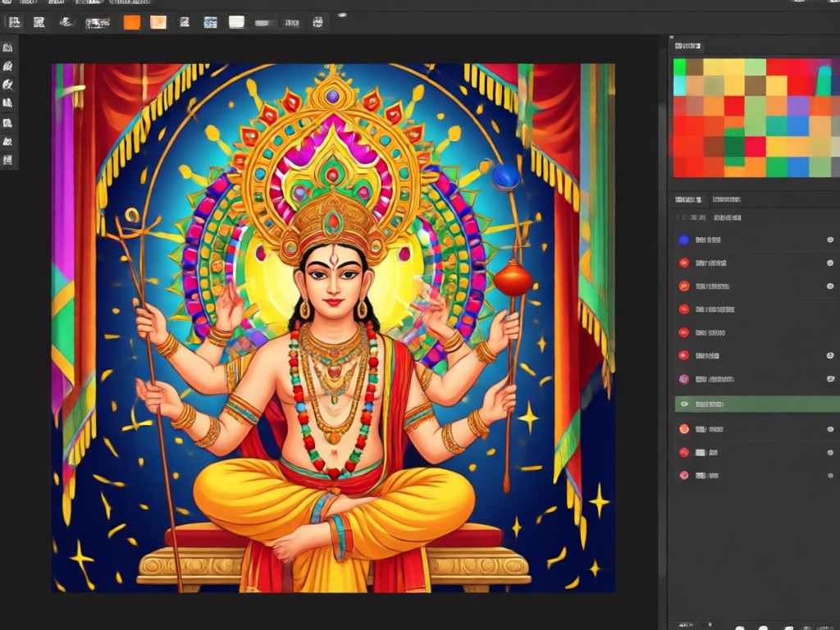The width and height of the screenshot is (840, 630).
Task: Hide the layer with the purple circle icon
Action: point(830,379)
